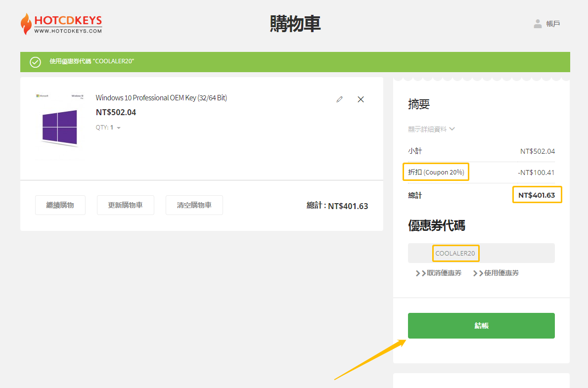Image resolution: width=588 pixels, height=388 pixels.
Task: Click the 清空購物車 button
Action: point(194,205)
